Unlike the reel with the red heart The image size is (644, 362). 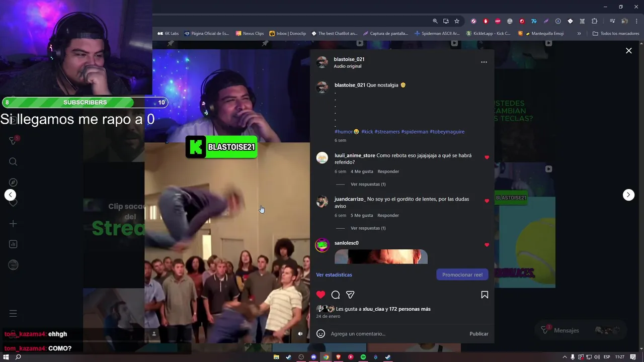click(320, 295)
